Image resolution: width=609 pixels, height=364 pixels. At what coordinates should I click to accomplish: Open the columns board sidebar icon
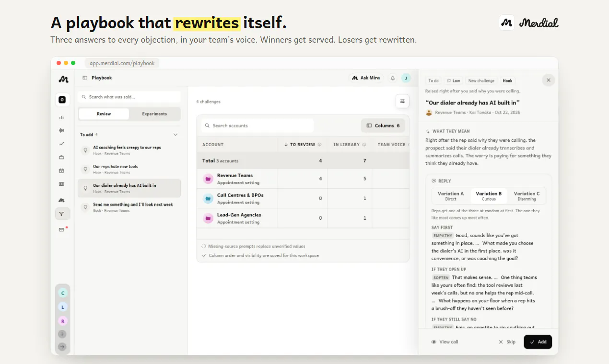[61, 184]
